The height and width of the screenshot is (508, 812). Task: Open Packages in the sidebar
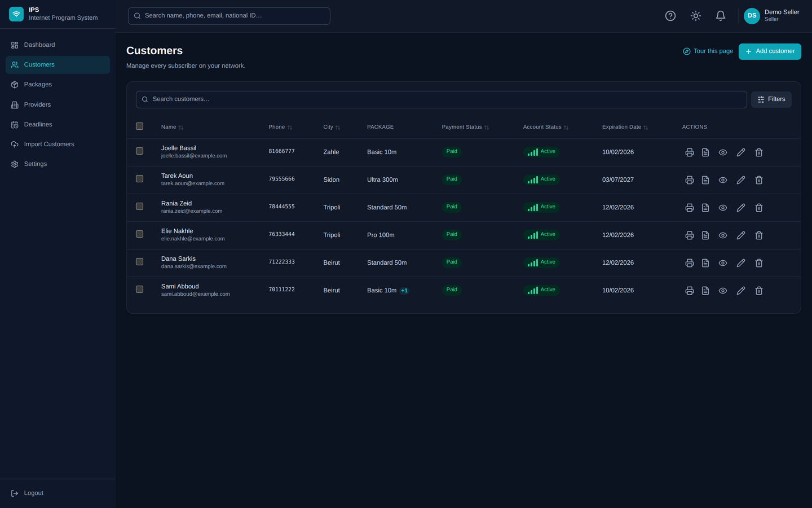pyautogui.click(x=58, y=85)
